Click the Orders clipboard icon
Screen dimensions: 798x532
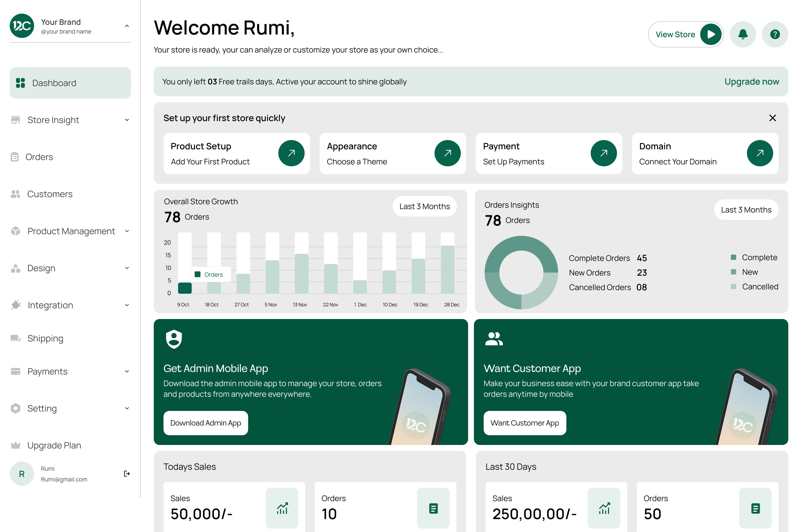point(15,157)
